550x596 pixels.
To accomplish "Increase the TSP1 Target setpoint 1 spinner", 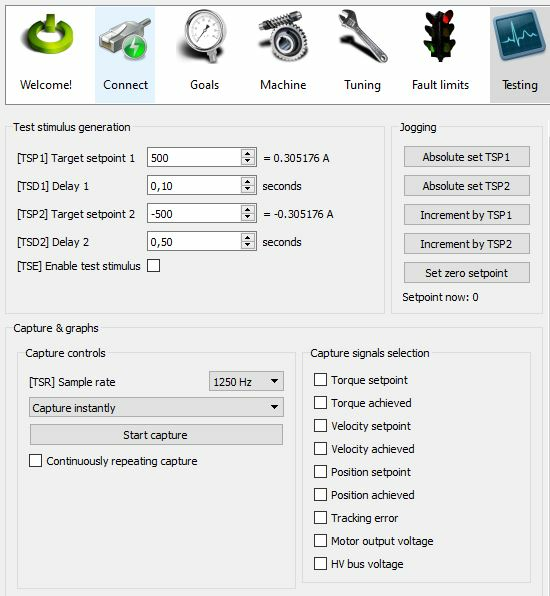I will tap(248, 153).
